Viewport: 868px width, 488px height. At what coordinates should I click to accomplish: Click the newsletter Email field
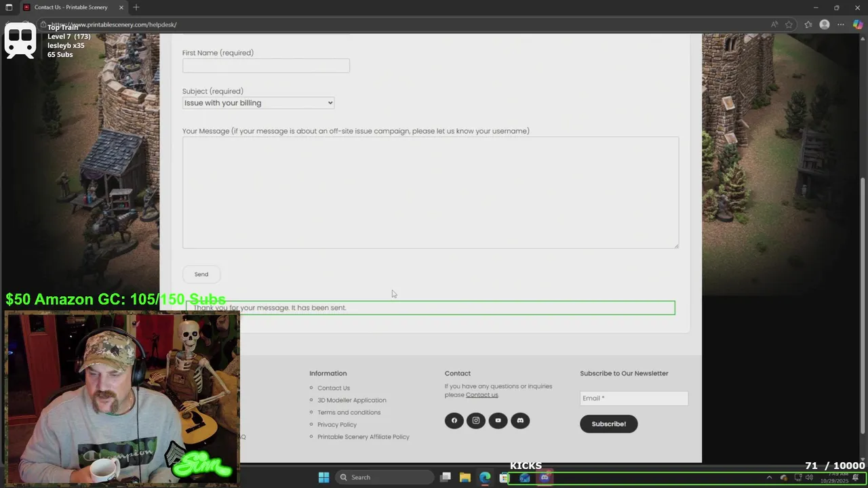[634, 399]
